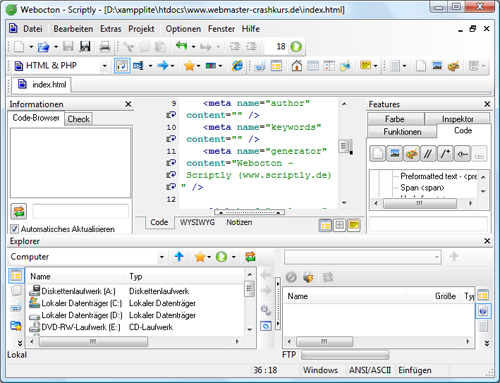
Task: Select the index.html document tab
Action: (x=42, y=85)
